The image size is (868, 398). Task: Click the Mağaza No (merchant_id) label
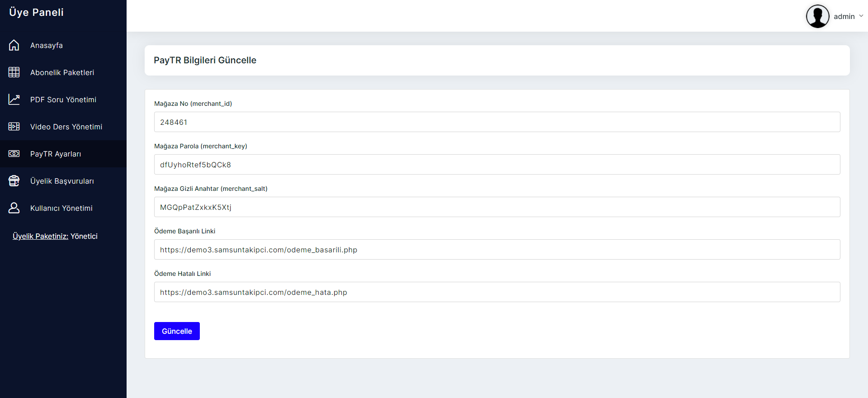[193, 104]
